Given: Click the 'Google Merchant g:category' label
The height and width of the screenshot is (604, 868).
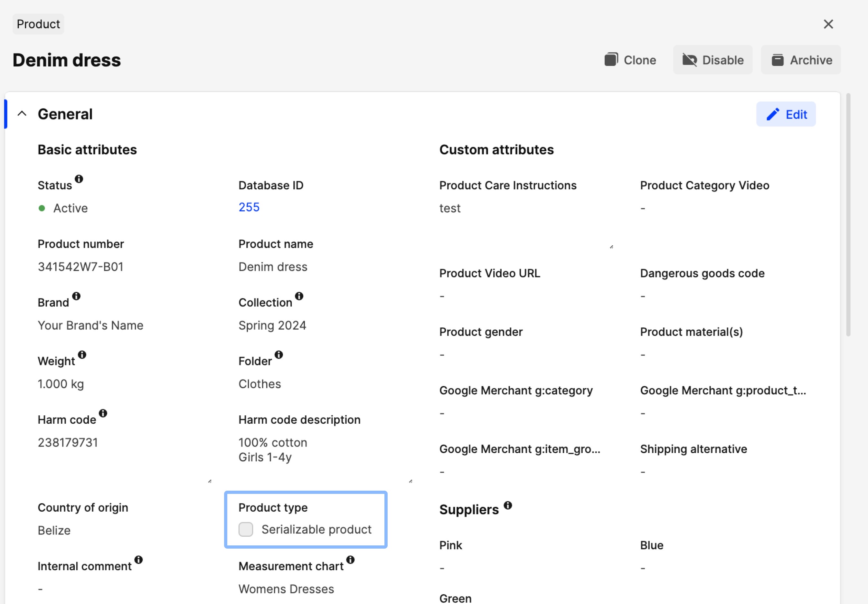Looking at the screenshot, I should point(516,391).
